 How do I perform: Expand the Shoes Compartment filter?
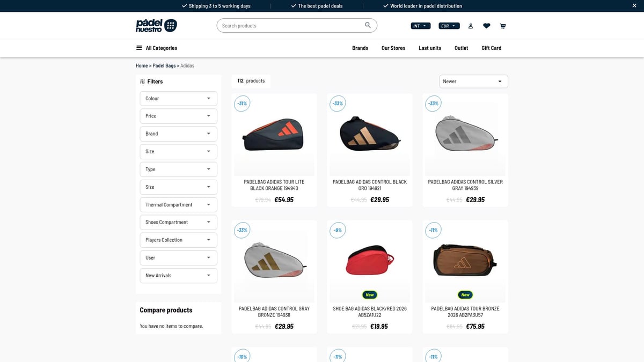click(x=179, y=222)
